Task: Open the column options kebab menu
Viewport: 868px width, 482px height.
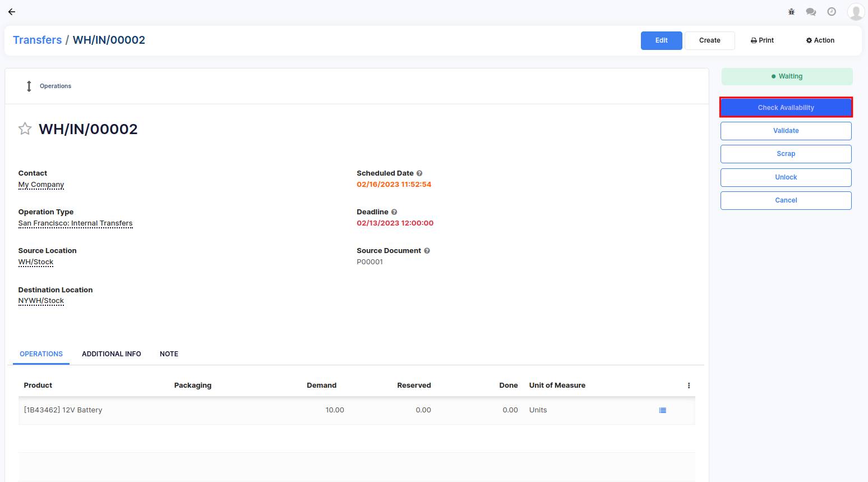Action: click(x=689, y=385)
